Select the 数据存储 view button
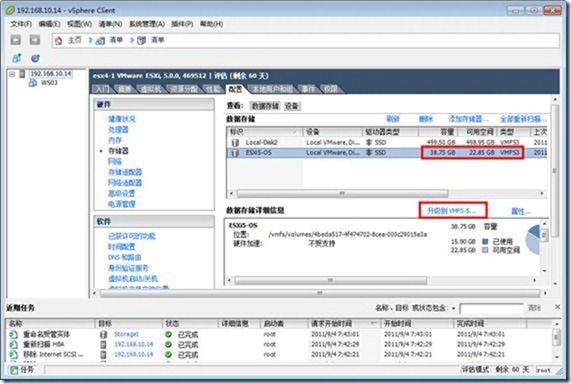 pyautogui.click(x=265, y=106)
